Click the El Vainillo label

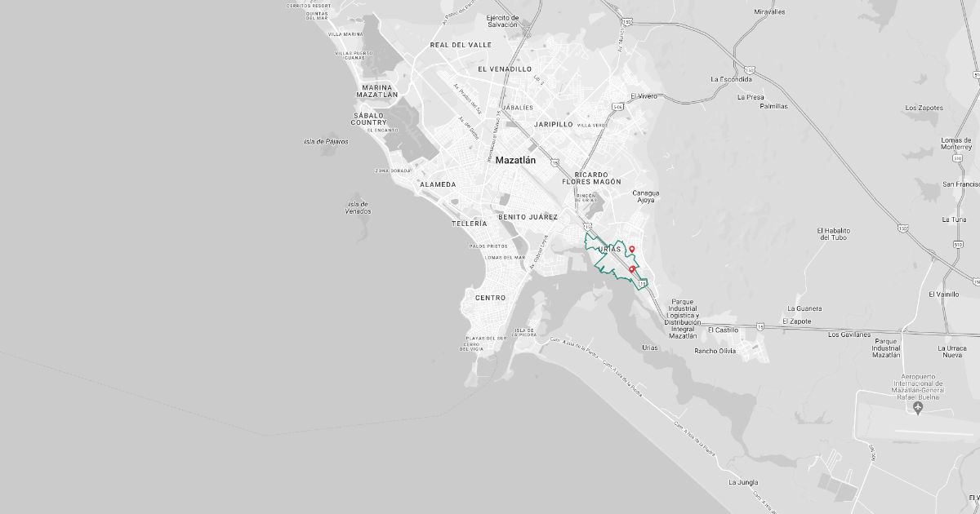[944, 294]
